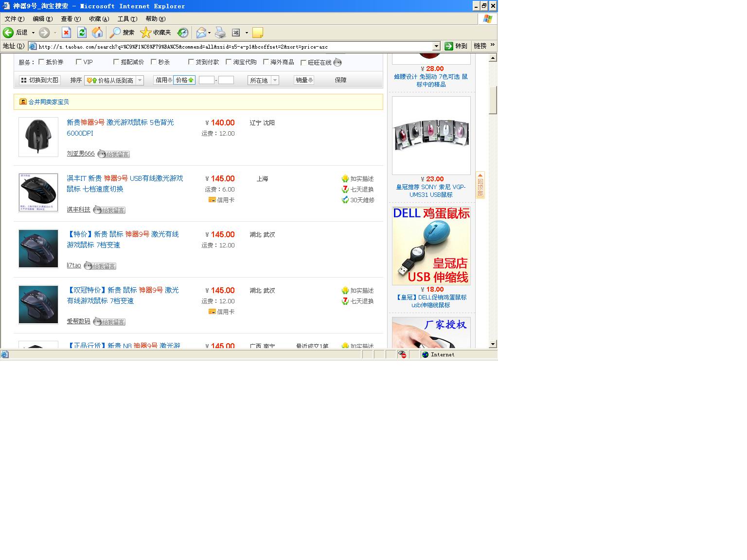Open the Edit icon dropdown arrow

click(247, 33)
